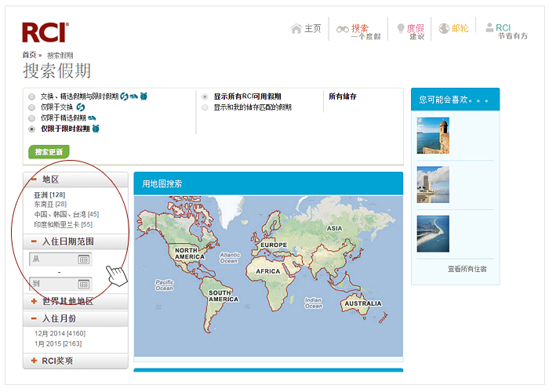Open RCI 节省有方 navigation item
Screen dimensions: 549x392
(512, 31)
